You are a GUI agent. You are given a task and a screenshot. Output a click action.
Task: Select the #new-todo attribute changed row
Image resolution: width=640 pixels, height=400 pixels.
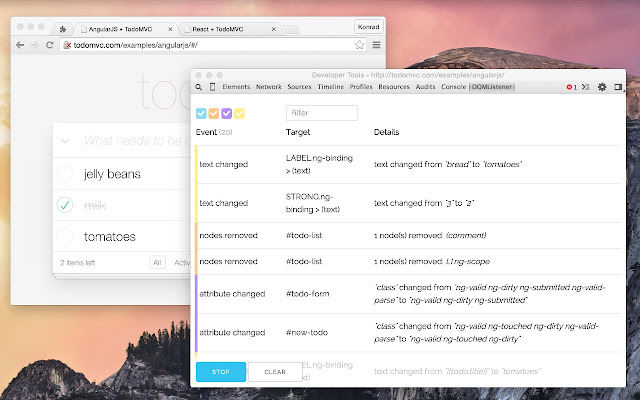coord(409,333)
